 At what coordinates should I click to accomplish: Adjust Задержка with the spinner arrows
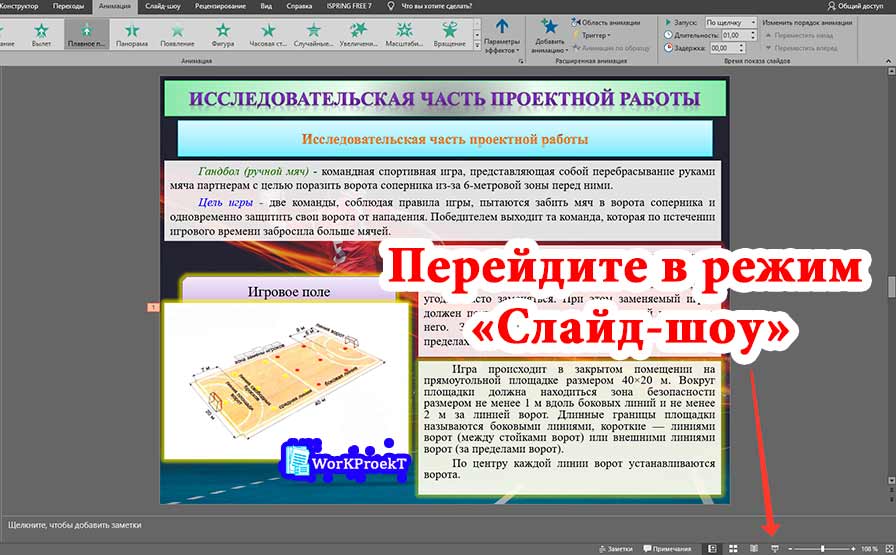pyautogui.click(x=742, y=48)
